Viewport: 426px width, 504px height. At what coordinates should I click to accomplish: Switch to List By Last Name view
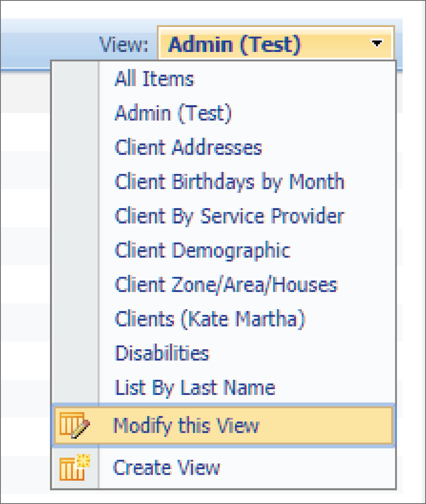[x=195, y=388]
